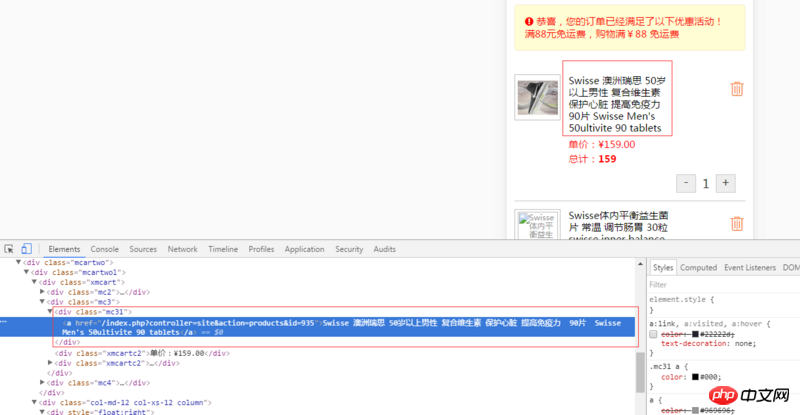Expand the collapsed xmcartc2 div node

(x=50, y=363)
